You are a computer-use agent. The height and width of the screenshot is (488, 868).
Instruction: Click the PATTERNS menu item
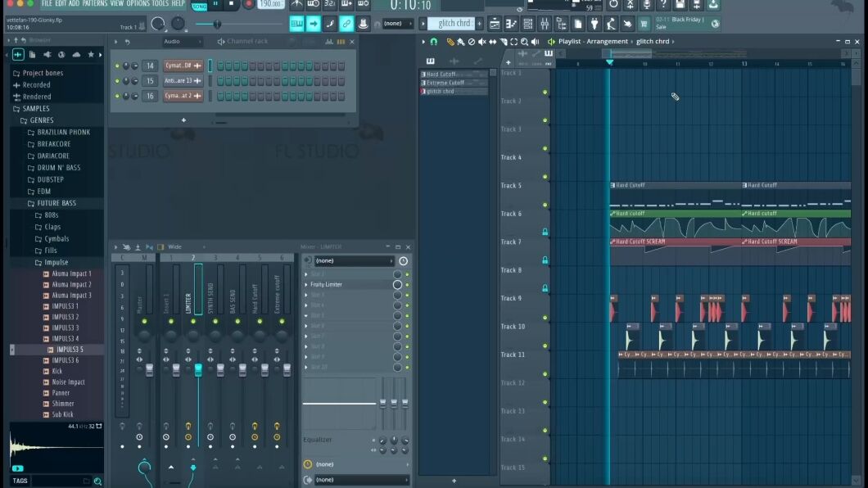coord(90,2)
